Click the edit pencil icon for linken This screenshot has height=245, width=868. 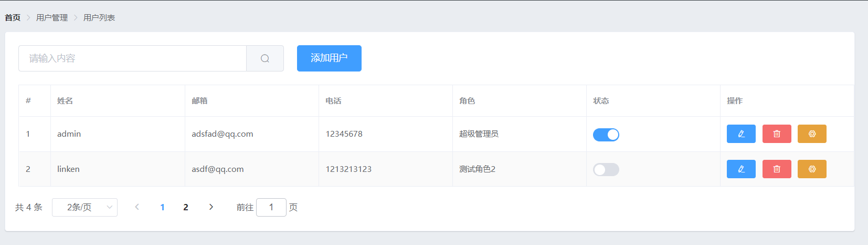pos(741,169)
